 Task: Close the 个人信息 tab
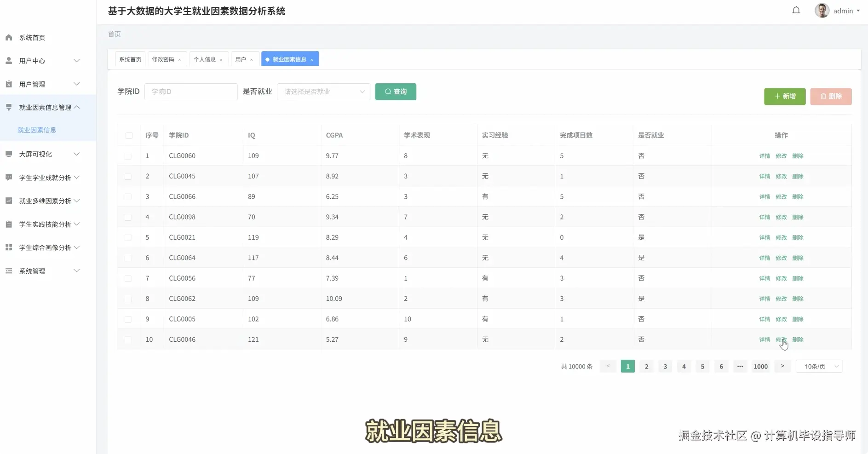221,59
